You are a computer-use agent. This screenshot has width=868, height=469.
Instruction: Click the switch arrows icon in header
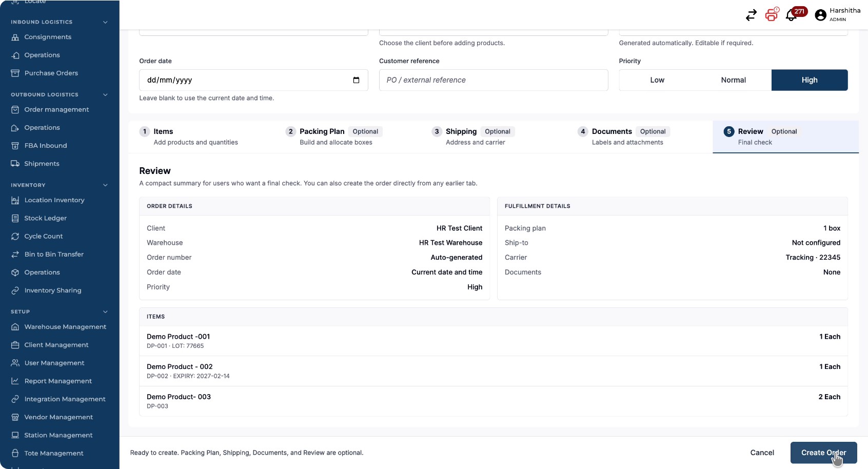click(x=751, y=15)
